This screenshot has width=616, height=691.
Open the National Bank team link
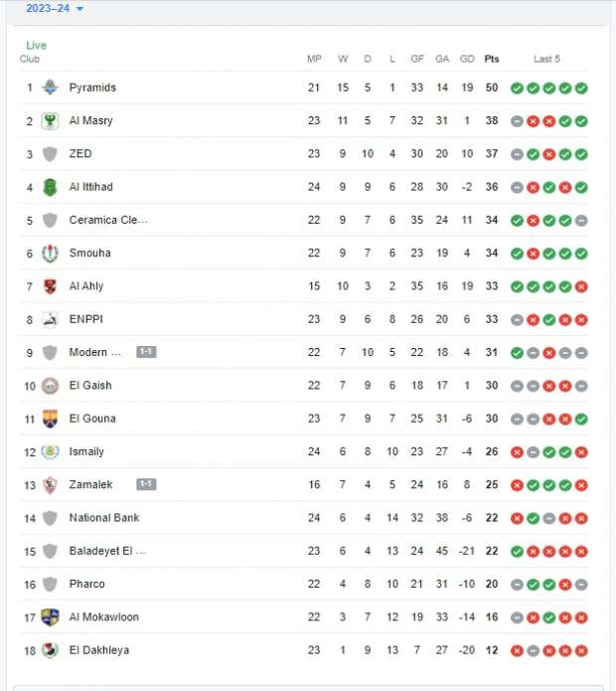[x=103, y=518]
